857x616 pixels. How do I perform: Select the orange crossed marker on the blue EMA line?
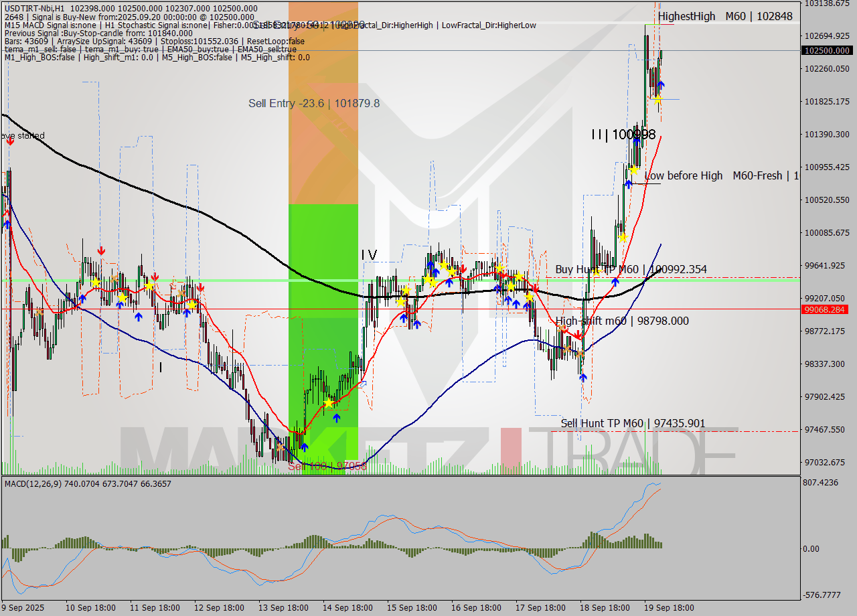coord(567,349)
